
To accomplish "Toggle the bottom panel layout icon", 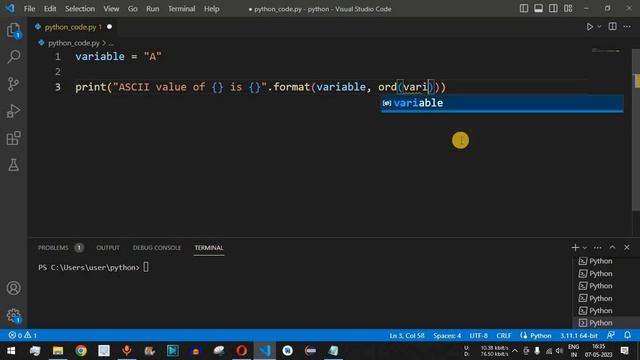I will click(x=538, y=9).
